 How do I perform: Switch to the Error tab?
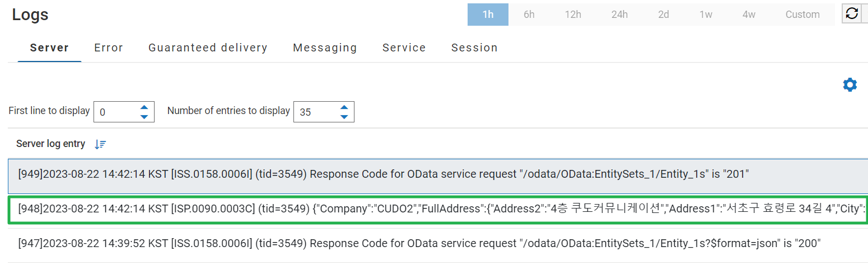pyautogui.click(x=109, y=48)
